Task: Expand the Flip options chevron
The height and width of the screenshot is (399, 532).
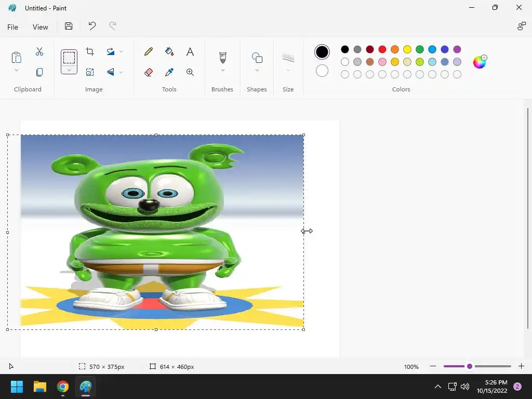Action: coord(121,72)
